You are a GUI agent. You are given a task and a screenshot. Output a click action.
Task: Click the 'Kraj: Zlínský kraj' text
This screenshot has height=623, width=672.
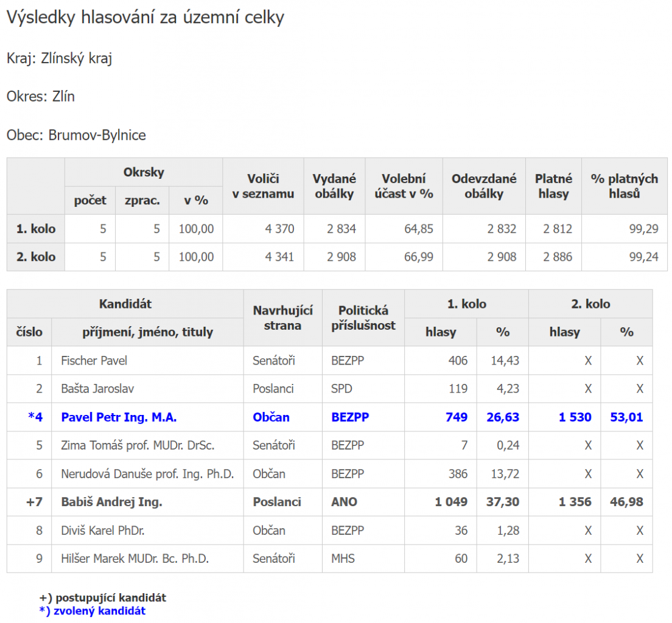coord(59,58)
